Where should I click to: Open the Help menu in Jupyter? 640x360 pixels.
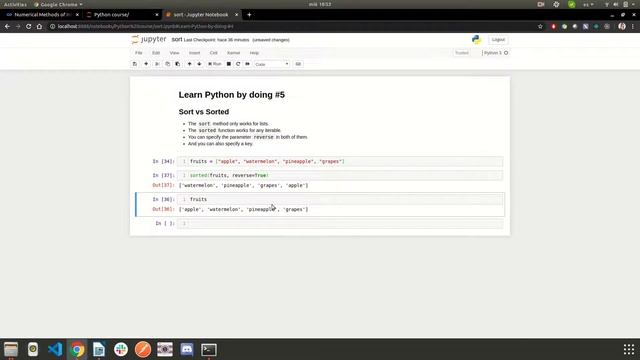[x=254, y=53]
